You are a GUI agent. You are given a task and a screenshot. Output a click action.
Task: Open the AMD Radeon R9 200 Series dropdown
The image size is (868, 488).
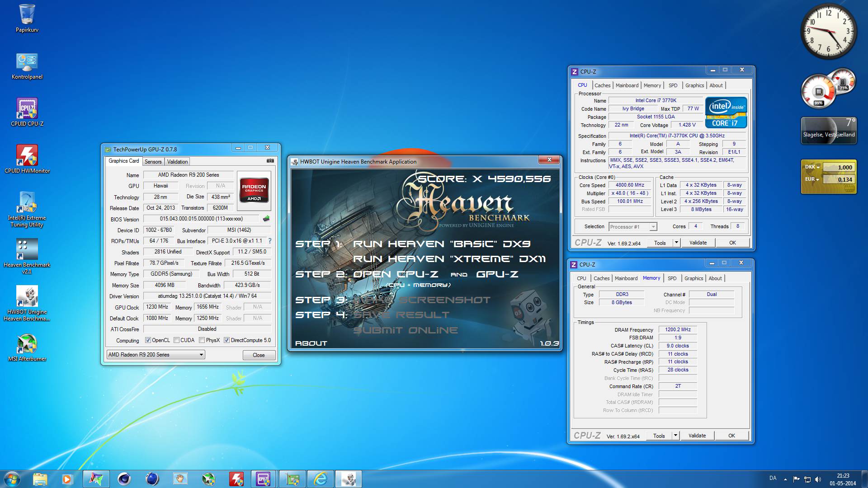(x=156, y=355)
